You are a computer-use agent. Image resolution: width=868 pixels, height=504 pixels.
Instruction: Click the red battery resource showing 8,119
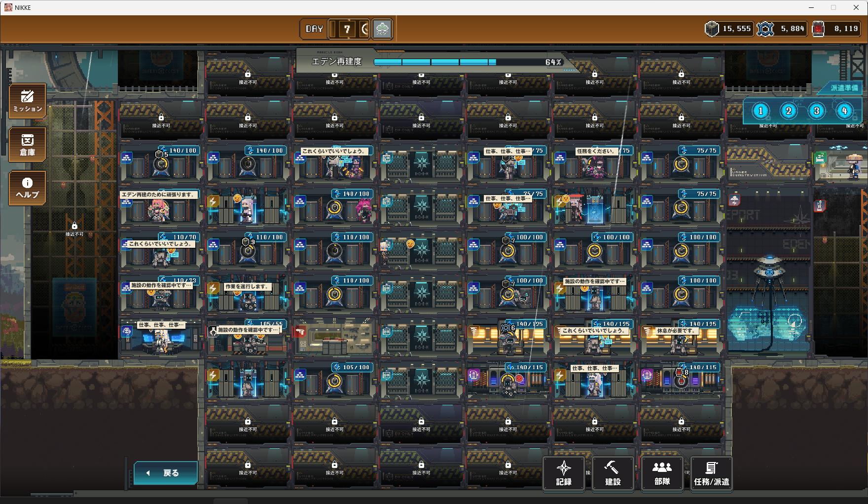(836, 29)
